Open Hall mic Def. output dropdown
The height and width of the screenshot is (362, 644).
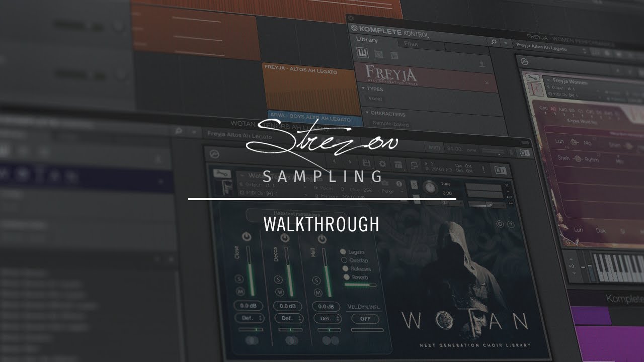click(328, 319)
